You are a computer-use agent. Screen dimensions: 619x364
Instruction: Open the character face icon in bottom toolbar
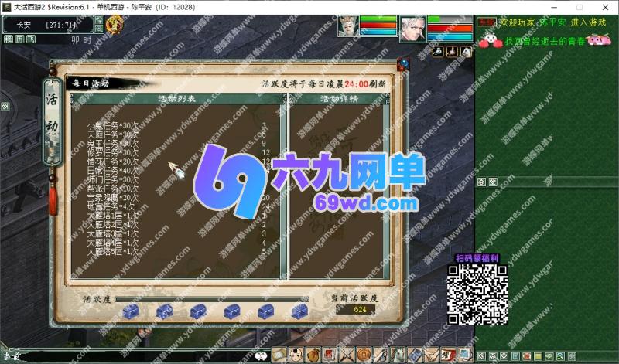pos(296,355)
